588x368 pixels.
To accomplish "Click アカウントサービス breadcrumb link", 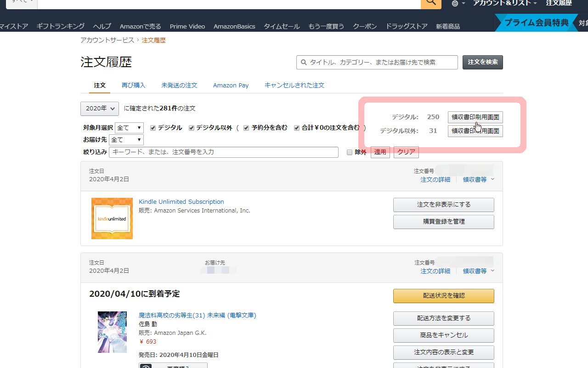I will click(x=107, y=40).
